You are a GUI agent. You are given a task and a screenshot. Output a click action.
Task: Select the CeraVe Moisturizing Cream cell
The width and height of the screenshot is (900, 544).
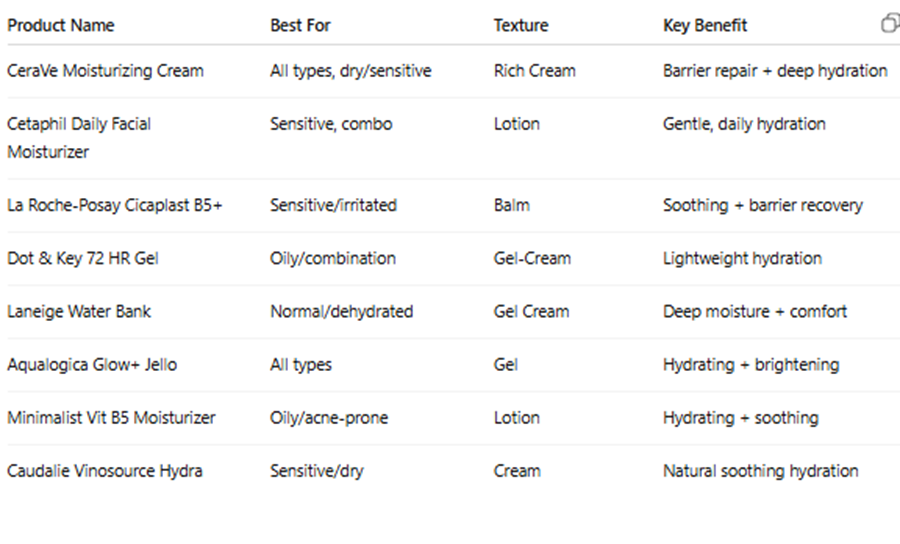tap(105, 71)
